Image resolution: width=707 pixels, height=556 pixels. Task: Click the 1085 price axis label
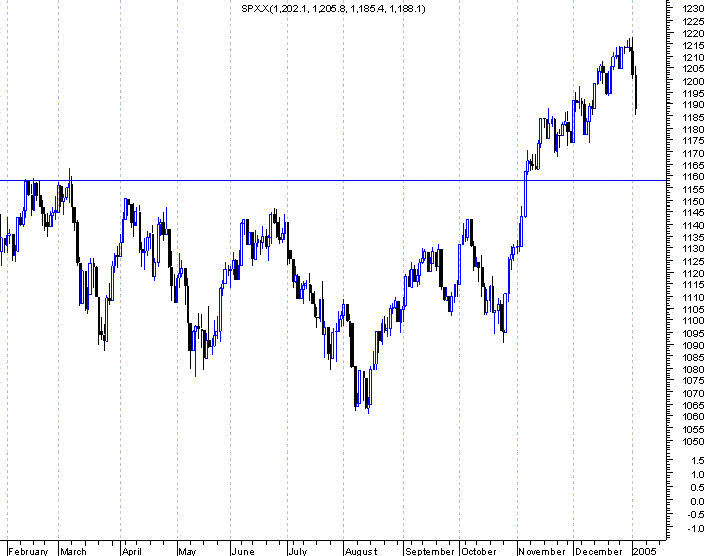[693, 358]
